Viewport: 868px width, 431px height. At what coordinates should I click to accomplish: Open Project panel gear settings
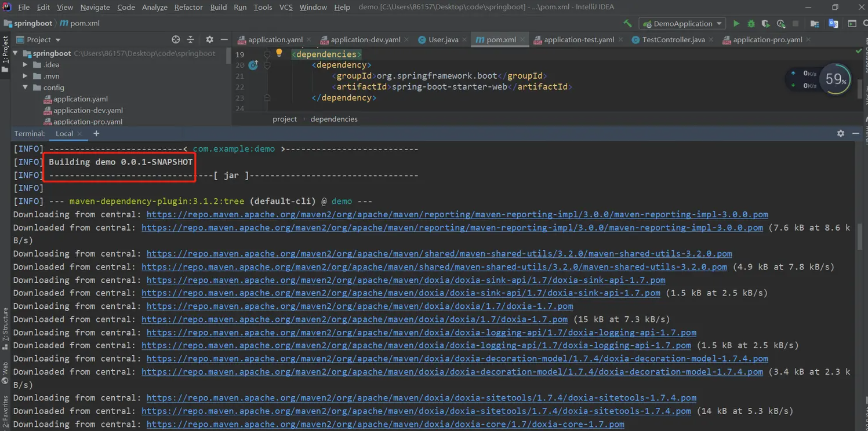coord(209,39)
